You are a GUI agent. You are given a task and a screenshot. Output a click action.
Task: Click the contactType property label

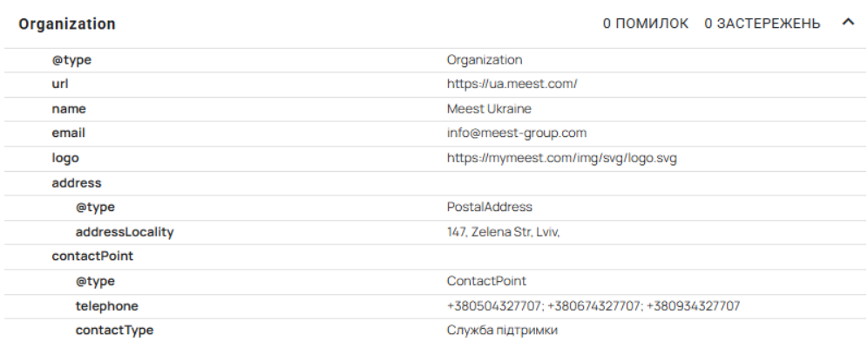(x=114, y=331)
